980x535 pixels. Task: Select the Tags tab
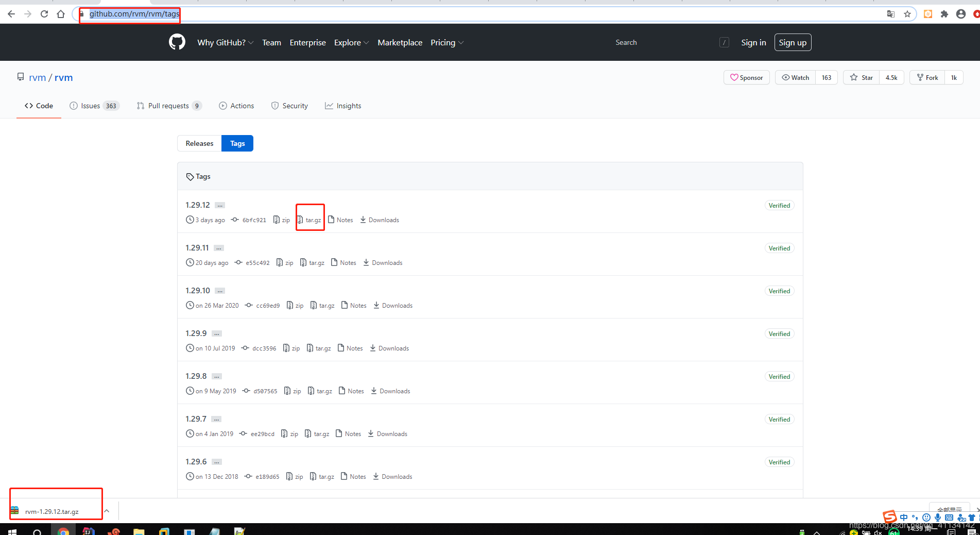pos(237,143)
